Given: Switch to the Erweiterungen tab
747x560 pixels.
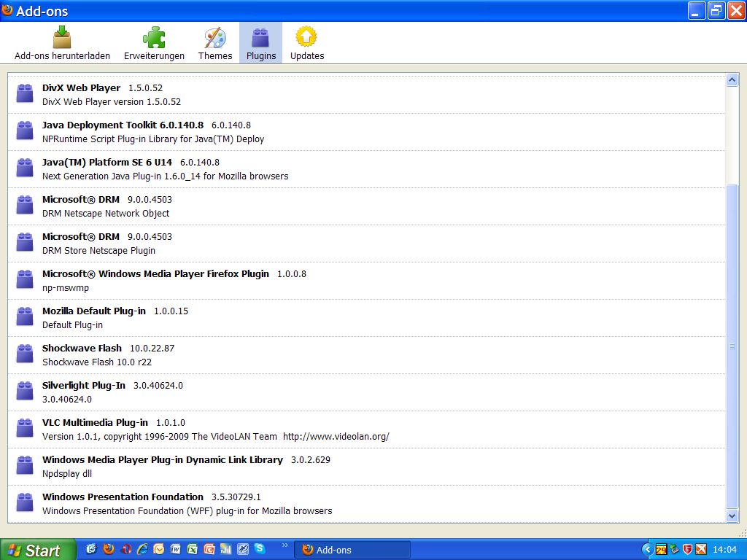Looking at the screenshot, I should [x=154, y=43].
